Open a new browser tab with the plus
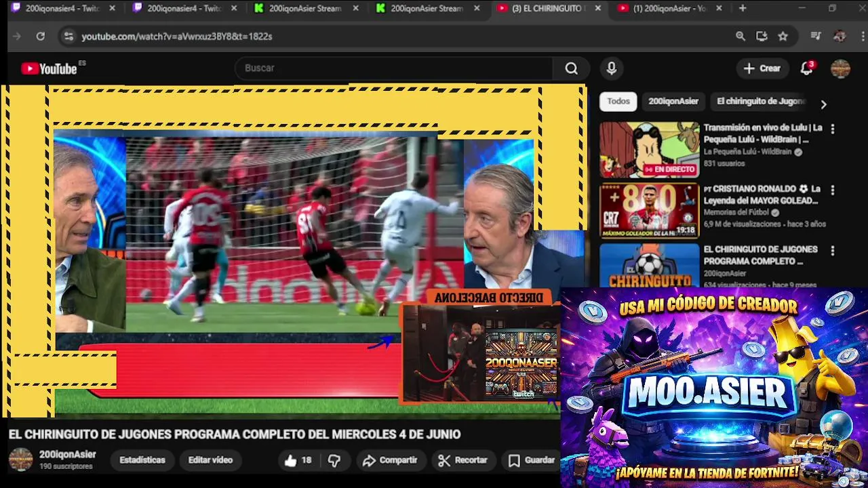Viewport: 868px width, 488px height. [x=743, y=8]
